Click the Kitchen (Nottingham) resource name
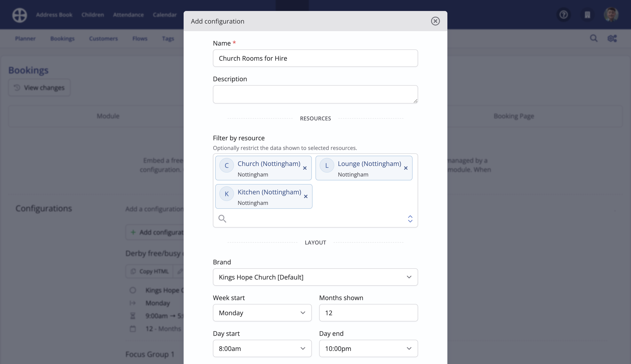This screenshot has width=631, height=364. [269, 192]
